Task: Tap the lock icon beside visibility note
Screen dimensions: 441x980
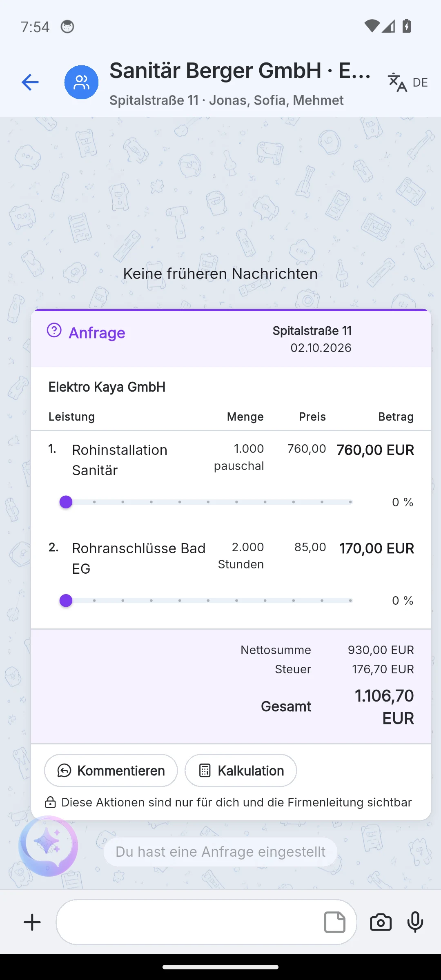Action: point(50,802)
